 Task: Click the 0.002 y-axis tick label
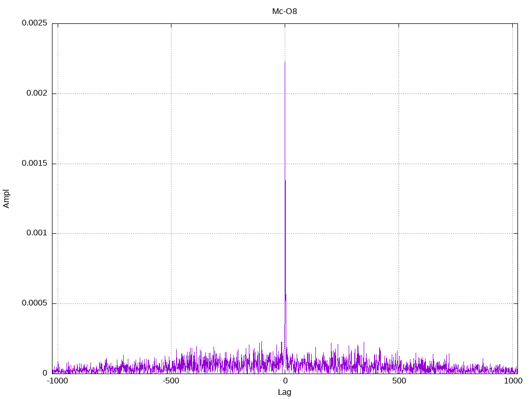[36, 94]
